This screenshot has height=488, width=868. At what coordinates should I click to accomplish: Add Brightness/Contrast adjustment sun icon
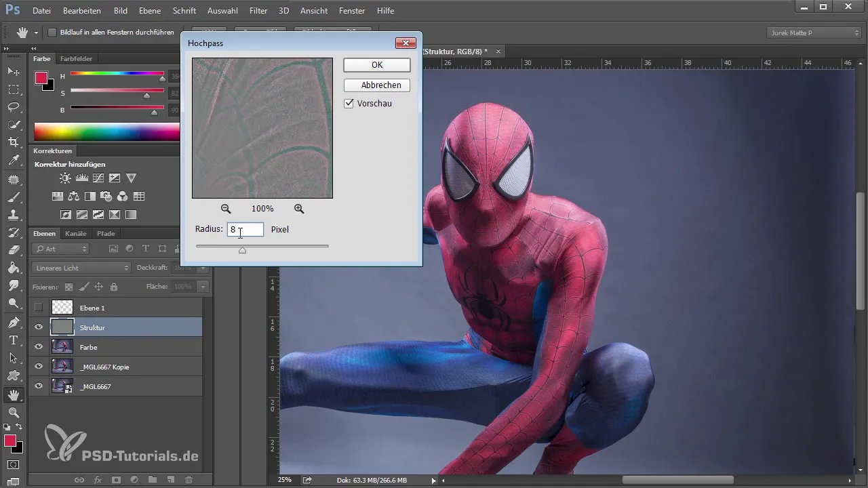point(65,178)
